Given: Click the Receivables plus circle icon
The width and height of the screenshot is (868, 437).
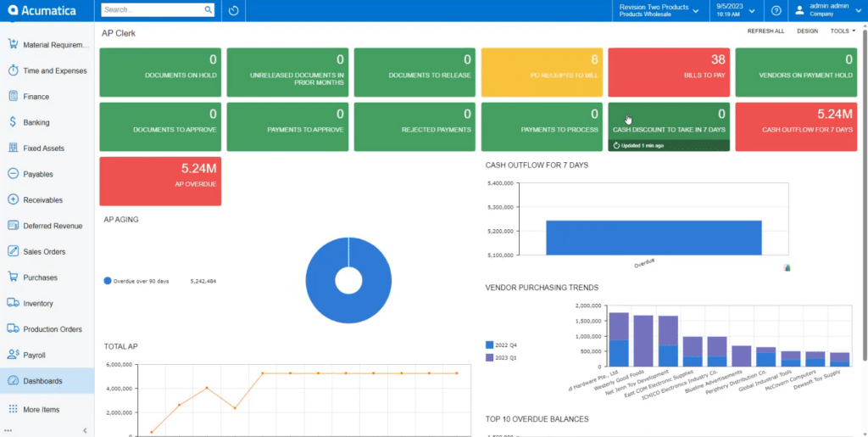Looking at the screenshot, I should pyautogui.click(x=14, y=200).
